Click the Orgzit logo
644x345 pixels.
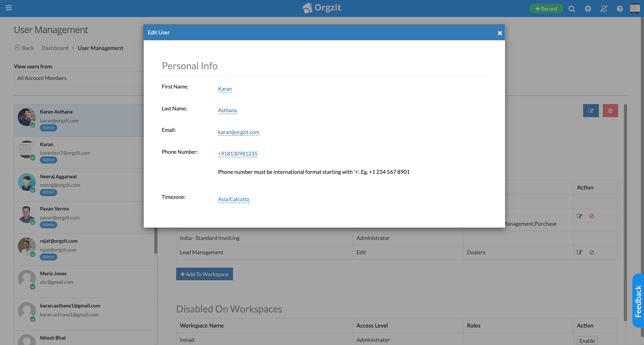click(x=322, y=8)
